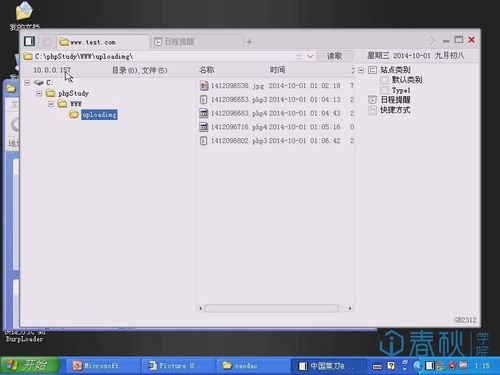500x375 pixels.
Task: Select 默认类别 category
Action: pos(407,80)
